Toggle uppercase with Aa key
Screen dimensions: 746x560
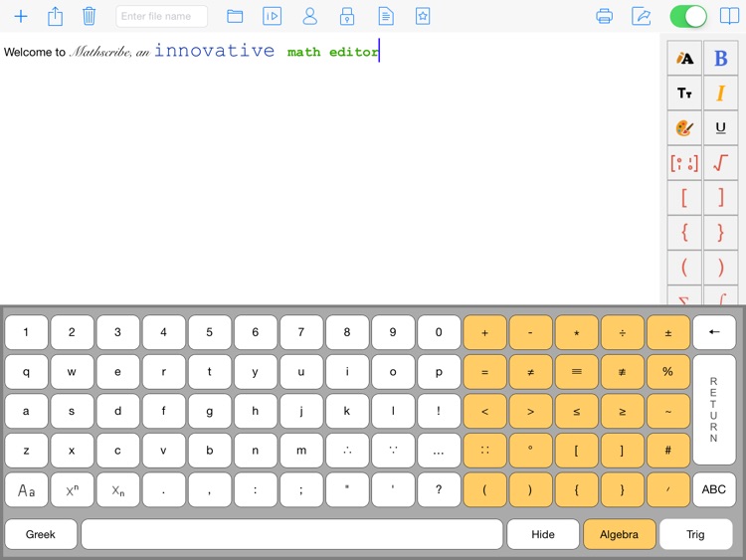coord(27,489)
